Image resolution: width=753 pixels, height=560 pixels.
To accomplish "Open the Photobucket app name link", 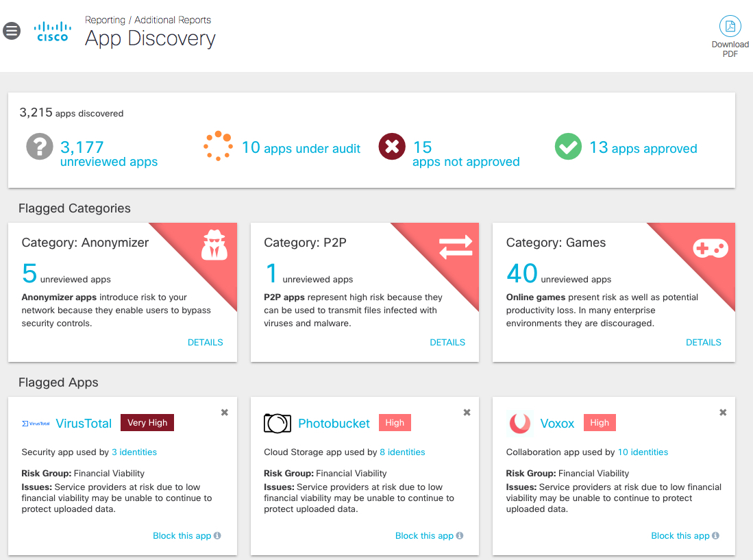I will point(334,424).
